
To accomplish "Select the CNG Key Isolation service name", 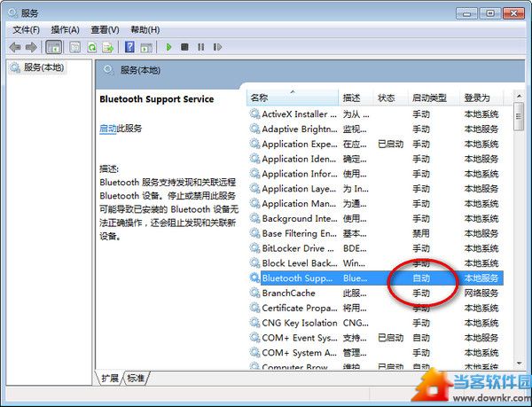I will pyautogui.click(x=300, y=323).
